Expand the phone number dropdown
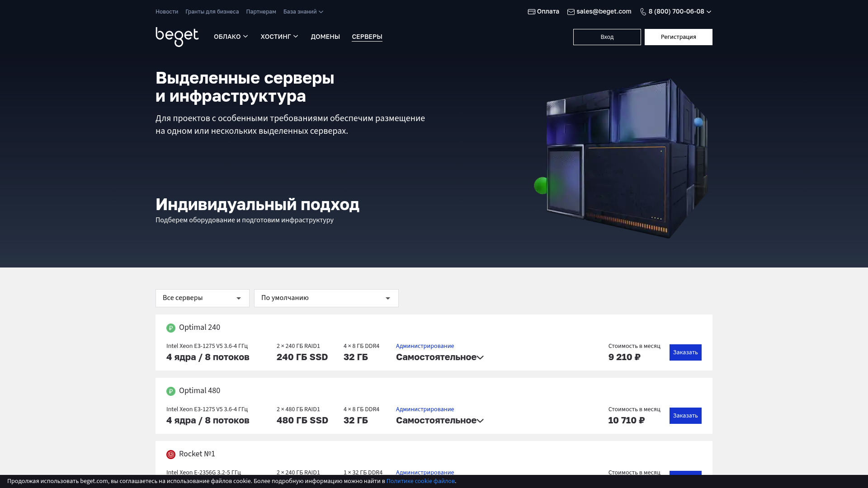 pyautogui.click(x=708, y=12)
